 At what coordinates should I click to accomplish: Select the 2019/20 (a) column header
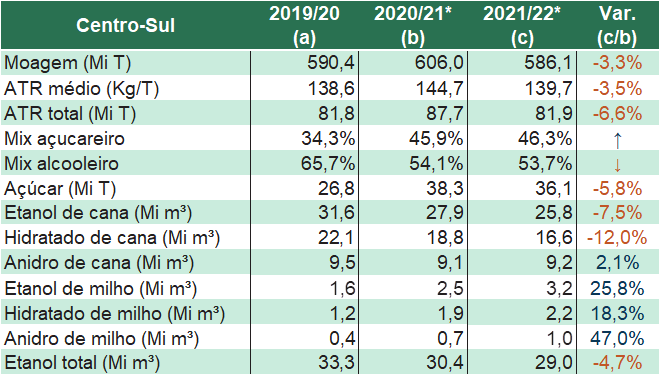(x=304, y=25)
